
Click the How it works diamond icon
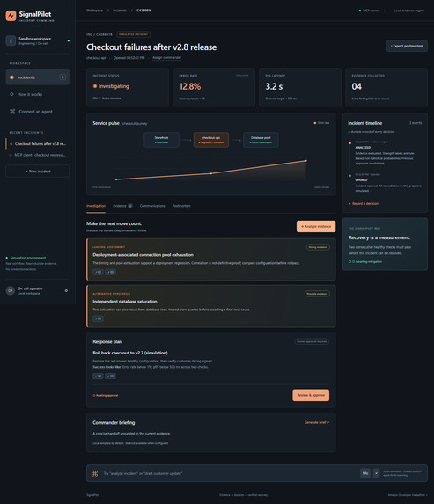[12, 94]
